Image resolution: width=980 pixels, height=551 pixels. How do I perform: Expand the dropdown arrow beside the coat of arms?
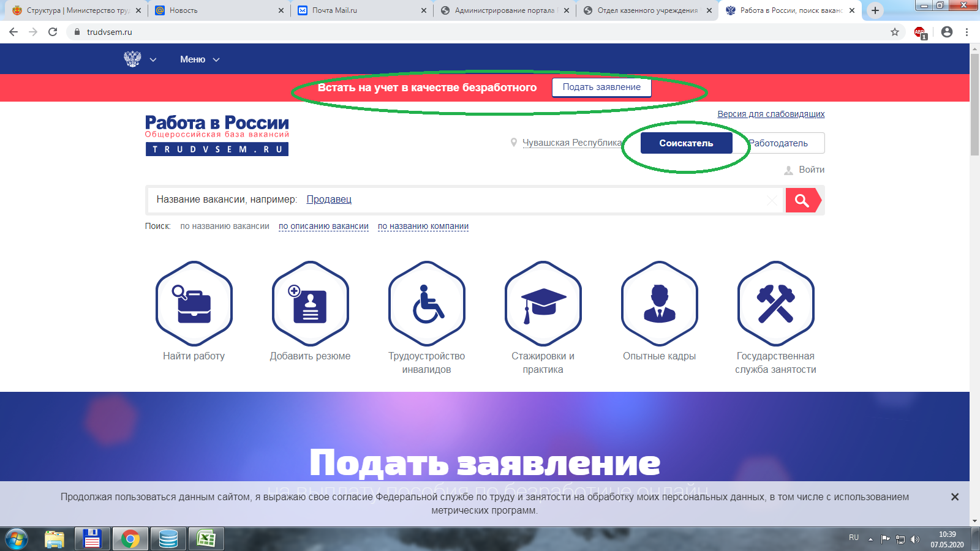tap(153, 59)
